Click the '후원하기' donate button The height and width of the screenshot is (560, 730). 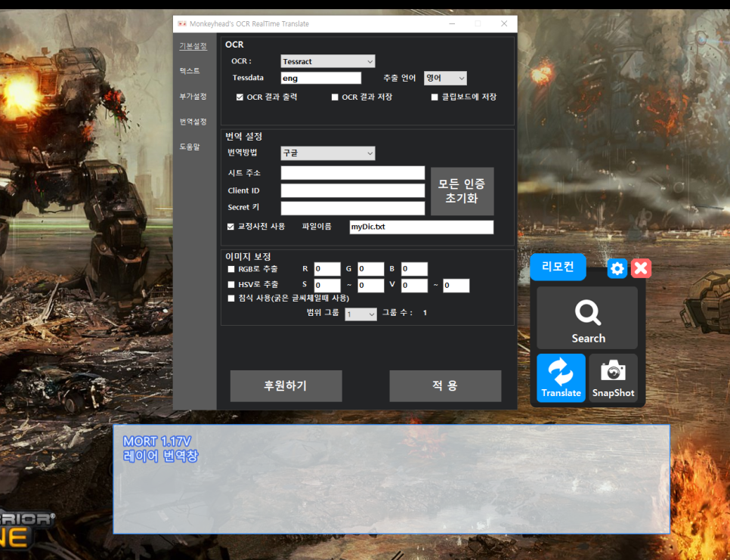[286, 386]
